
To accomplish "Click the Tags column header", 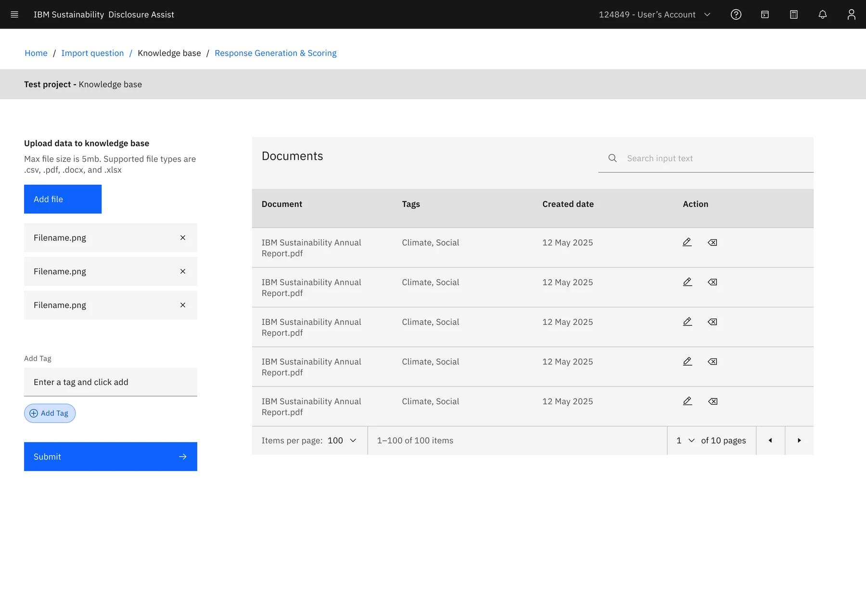I will [411, 204].
